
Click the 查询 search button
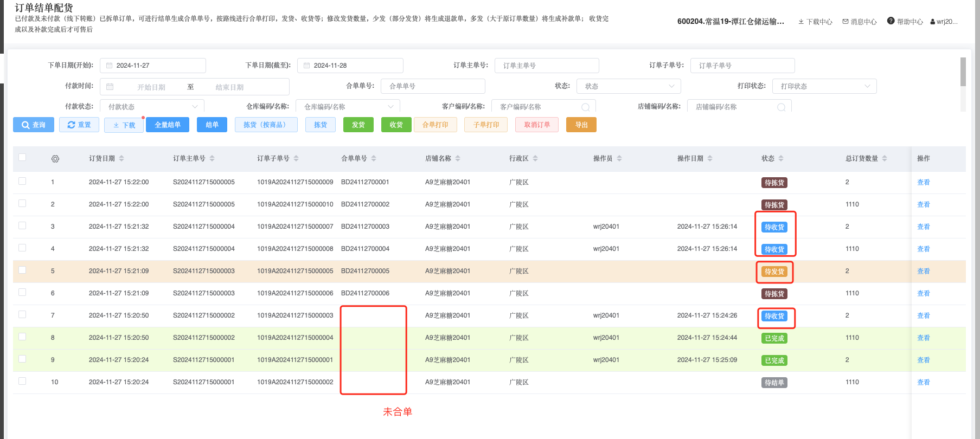34,125
